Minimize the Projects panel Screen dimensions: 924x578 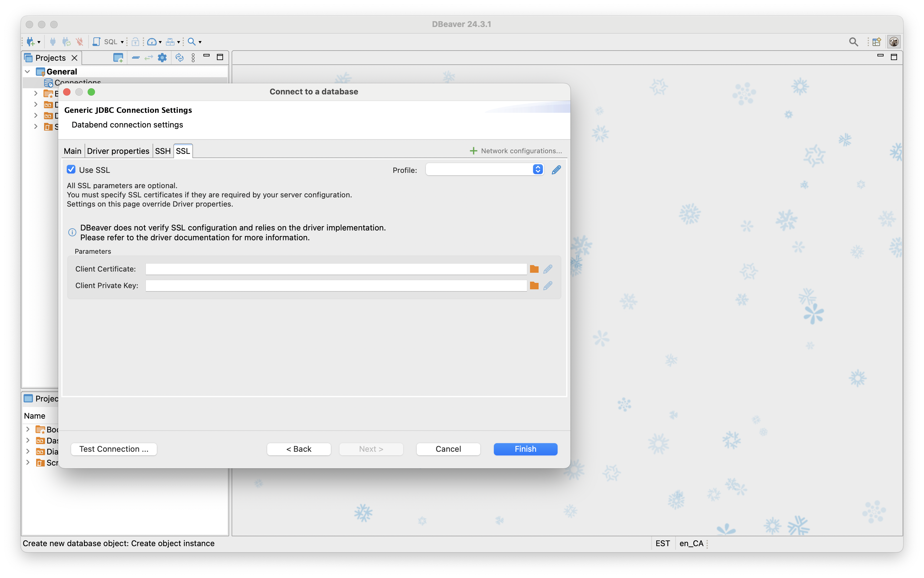coord(206,56)
